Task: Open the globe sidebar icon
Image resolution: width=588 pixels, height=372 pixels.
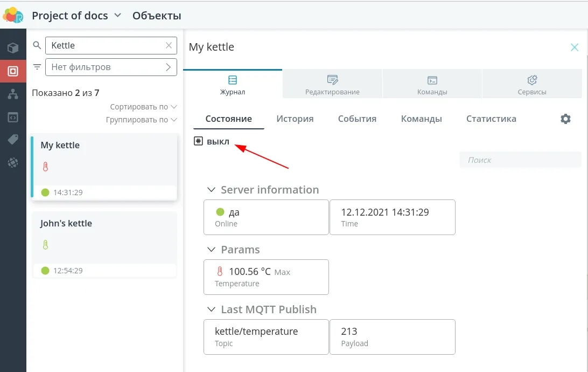Action: point(13,162)
